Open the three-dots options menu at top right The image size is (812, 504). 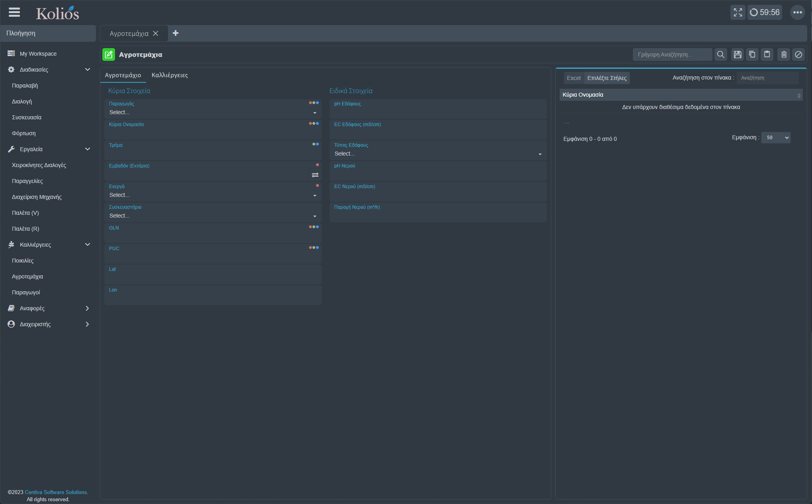tap(797, 12)
